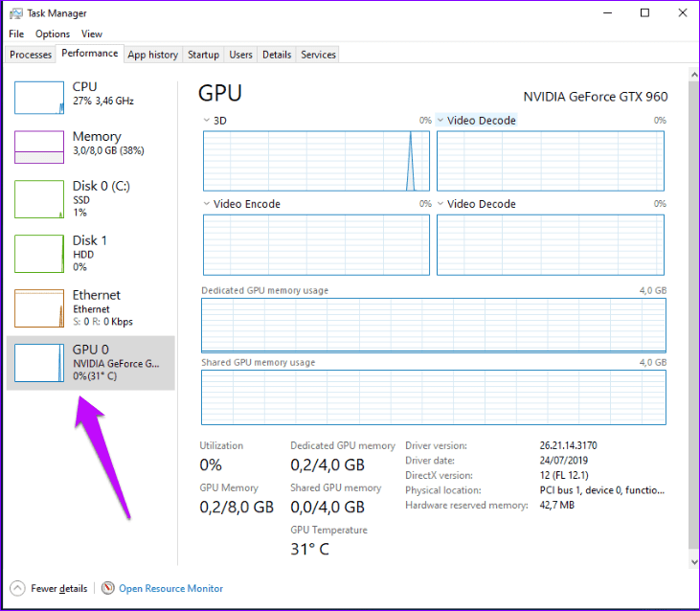The image size is (700, 611).
Task: Click scrollbar down arrow
Action: (693, 562)
